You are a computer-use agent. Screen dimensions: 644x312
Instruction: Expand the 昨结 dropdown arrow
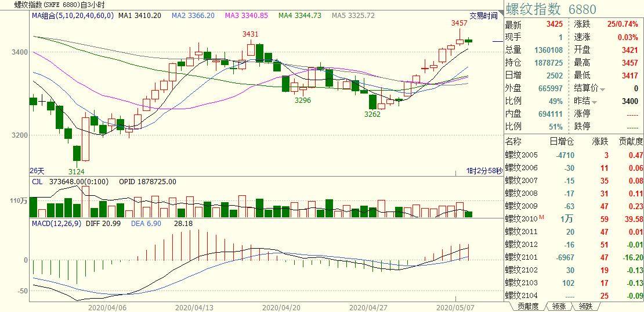[594, 102]
